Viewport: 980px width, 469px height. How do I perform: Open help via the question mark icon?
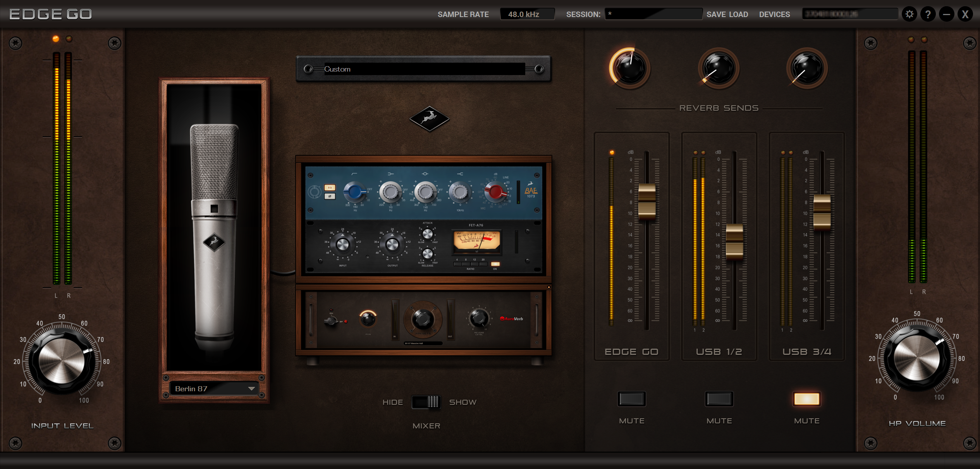pos(928,14)
